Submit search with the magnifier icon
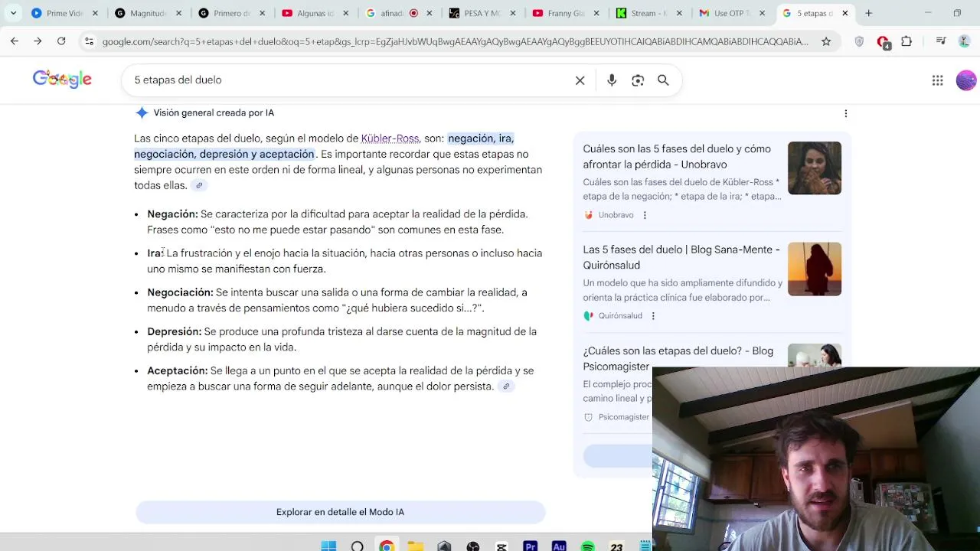Screen dimensions: 980x551 663,80
